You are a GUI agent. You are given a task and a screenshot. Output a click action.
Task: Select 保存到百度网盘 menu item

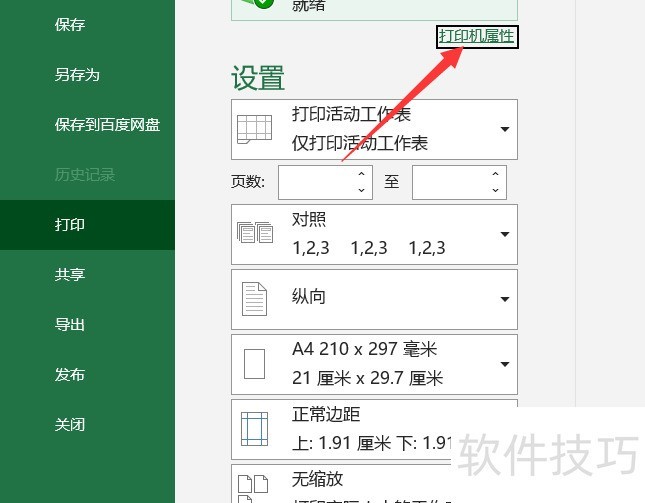(107, 125)
